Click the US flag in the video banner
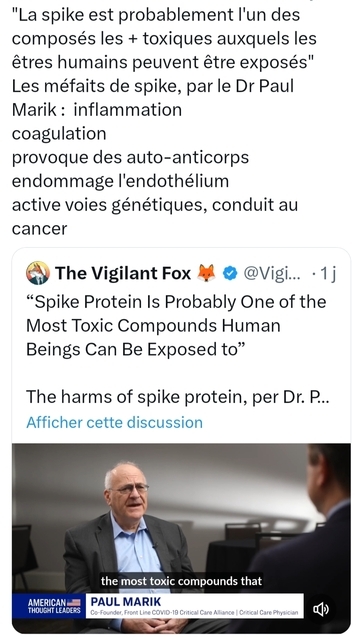The width and height of the screenshot is (361, 640). click(x=74, y=602)
